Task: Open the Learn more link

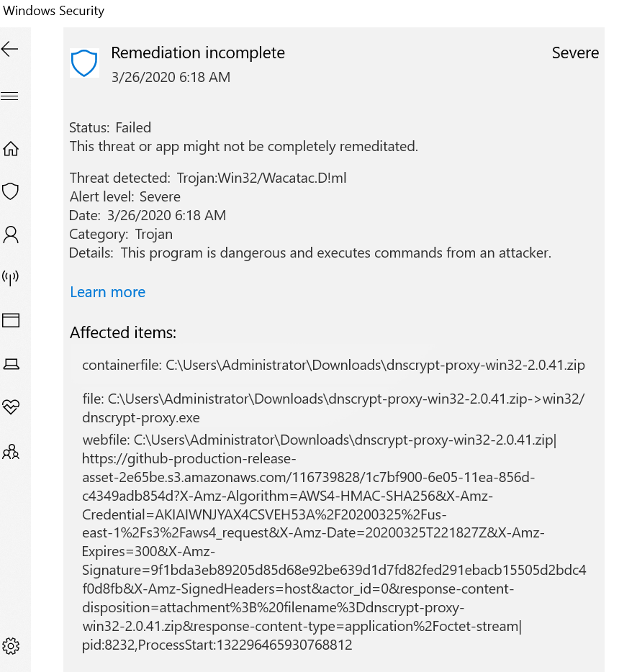Action: coord(107,292)
